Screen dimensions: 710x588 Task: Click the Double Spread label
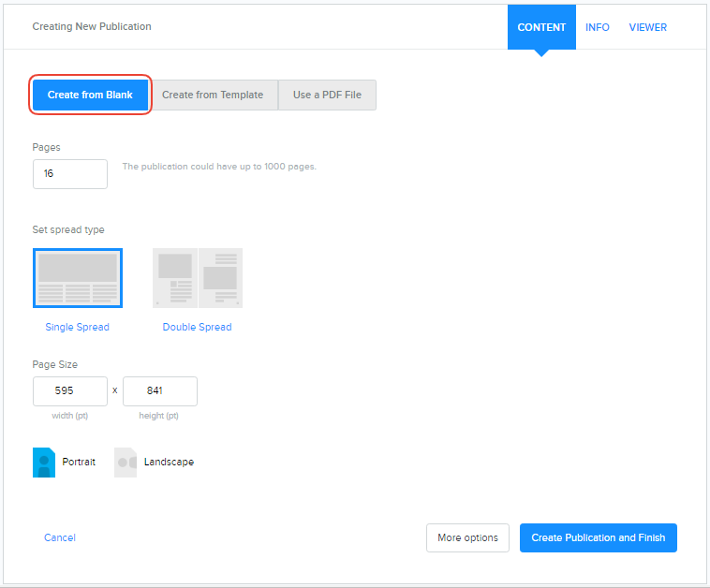click(x=197, y=328)
